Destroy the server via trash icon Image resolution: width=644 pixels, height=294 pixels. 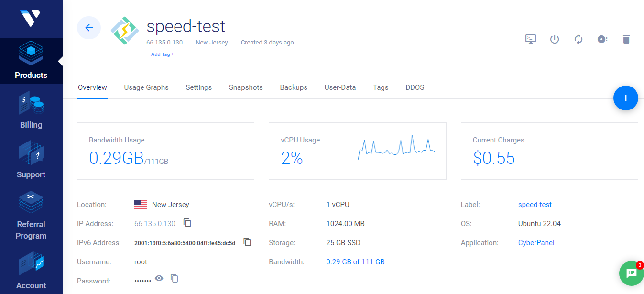pos(626,39)
